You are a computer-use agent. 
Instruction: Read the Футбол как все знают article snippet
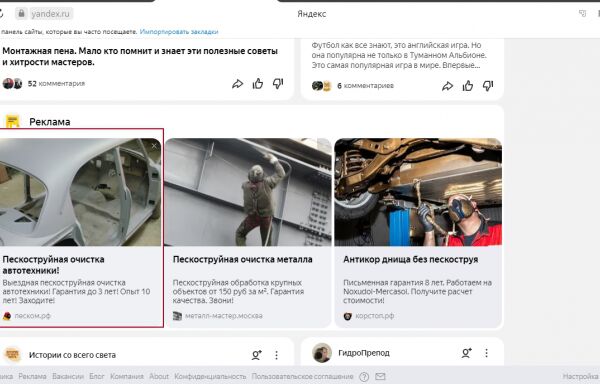[399, 55]
